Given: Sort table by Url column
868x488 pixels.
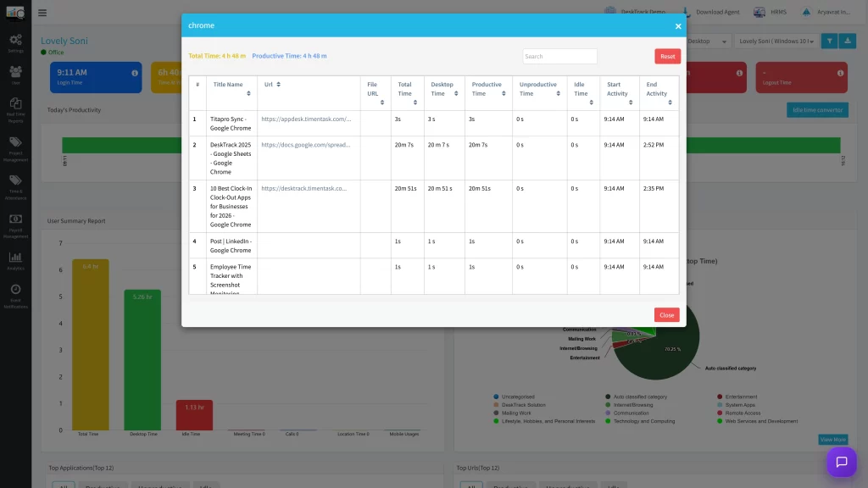Looking at the screenshot, I should coord(278,85).
